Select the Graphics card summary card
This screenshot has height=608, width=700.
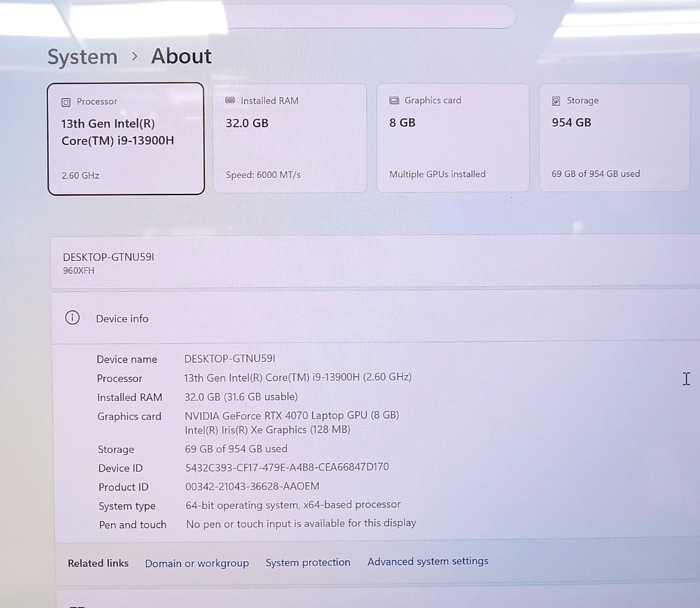coord(453,138)
